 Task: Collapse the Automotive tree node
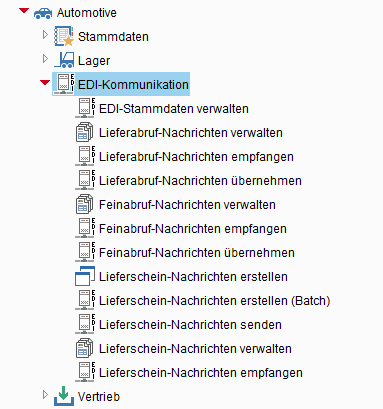tap(24, 11)
